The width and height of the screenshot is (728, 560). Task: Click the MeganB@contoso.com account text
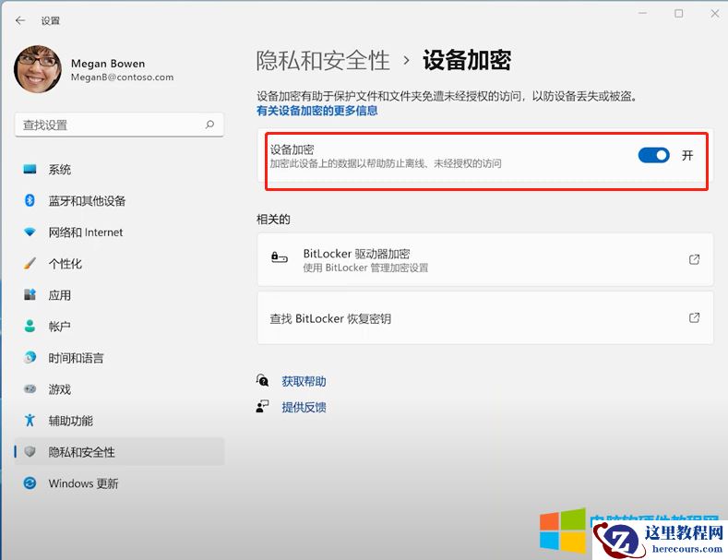click(x=122, y=77)
